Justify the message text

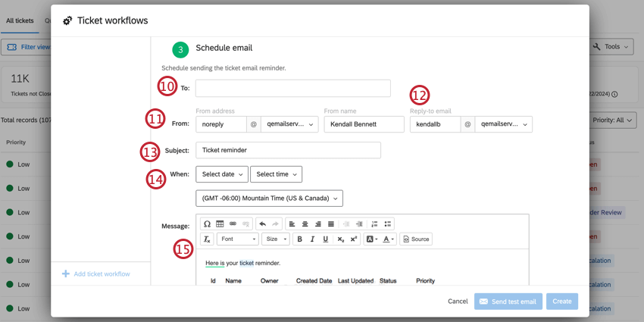[330, 224]
